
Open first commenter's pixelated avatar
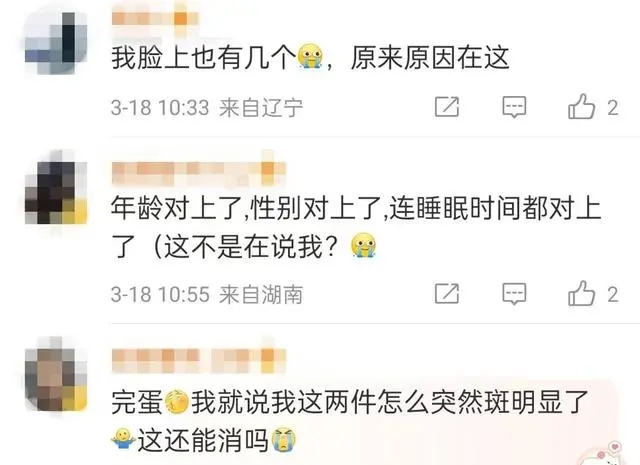click(56, 43)
